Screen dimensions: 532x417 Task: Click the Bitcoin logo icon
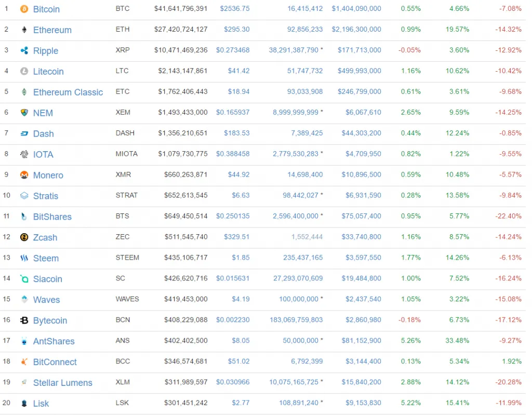24,9
